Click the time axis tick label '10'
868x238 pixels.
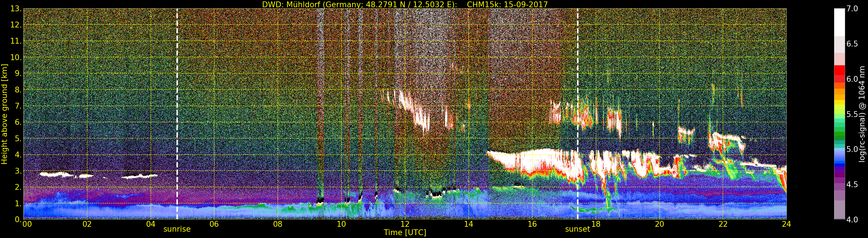[x=341, y=224]
